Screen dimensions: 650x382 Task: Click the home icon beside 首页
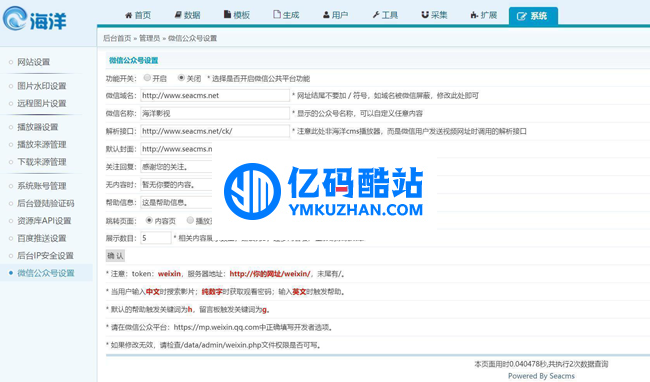[129, 15]
